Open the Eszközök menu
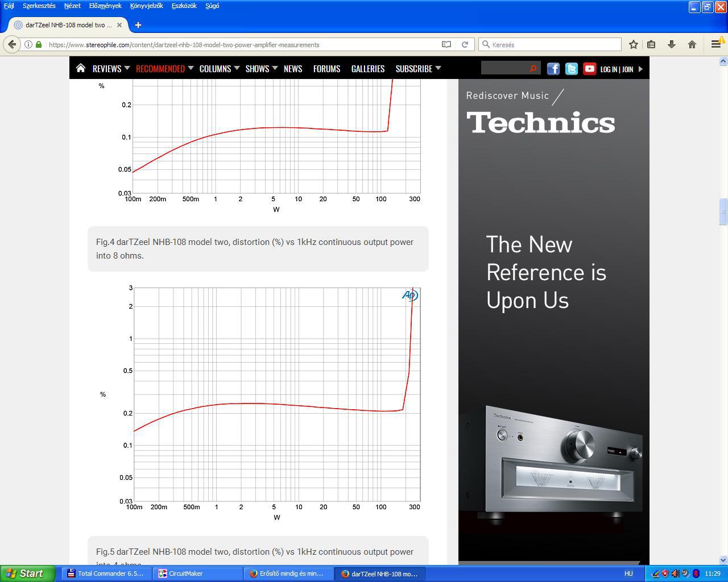Image resolution: width=728 pixels, height=582 pixels. [x=184, y=6]
